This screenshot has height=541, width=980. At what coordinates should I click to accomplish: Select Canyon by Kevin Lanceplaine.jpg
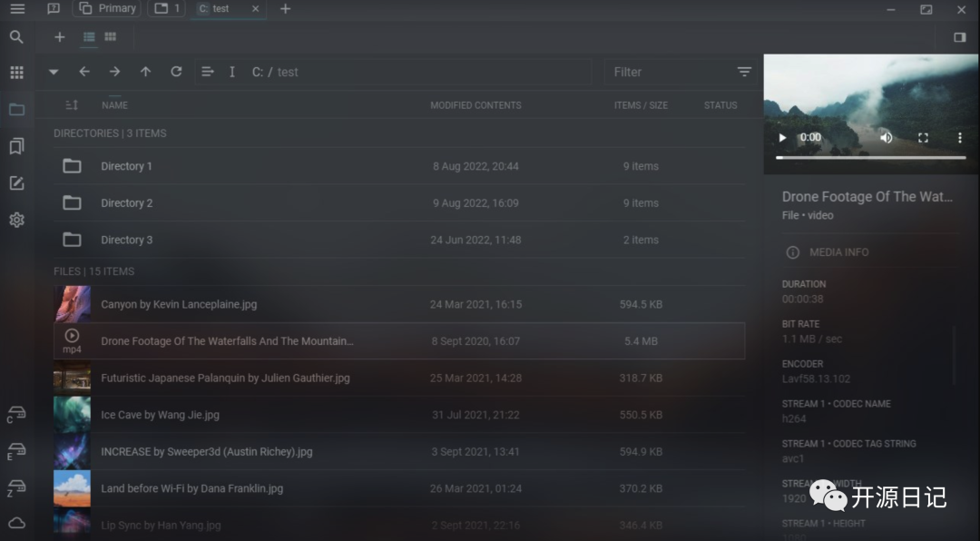point(399,304)
